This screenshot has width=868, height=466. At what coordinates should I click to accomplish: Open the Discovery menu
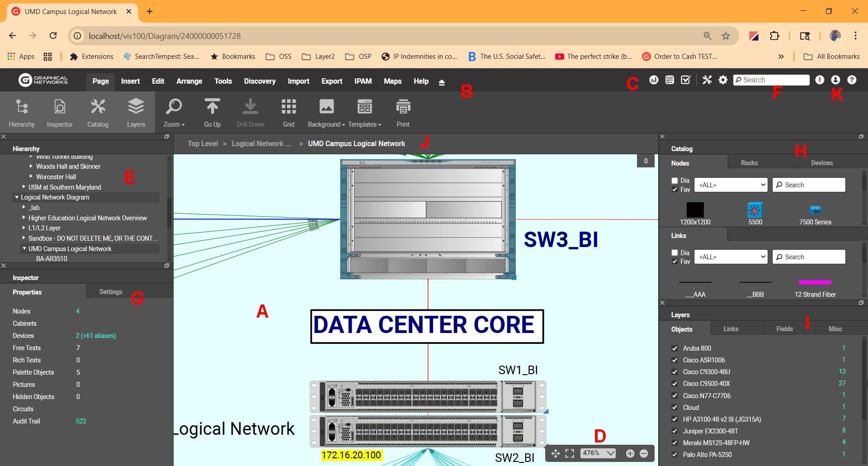[x=259, y=81]
